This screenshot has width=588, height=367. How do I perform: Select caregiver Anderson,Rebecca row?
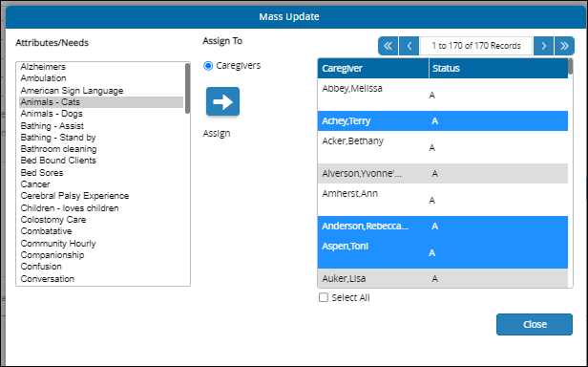pyautogui.click(x=443, y=227)
